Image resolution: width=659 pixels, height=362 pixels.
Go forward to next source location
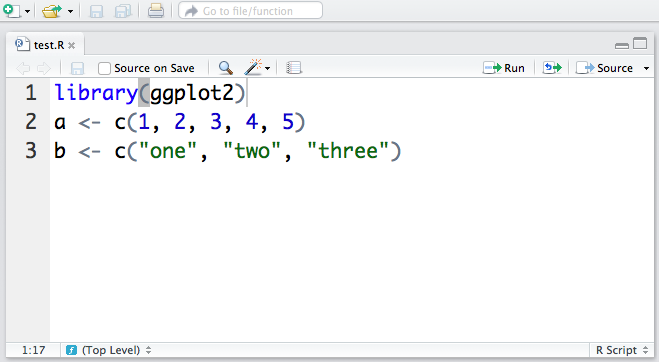(x=44, y=68)
